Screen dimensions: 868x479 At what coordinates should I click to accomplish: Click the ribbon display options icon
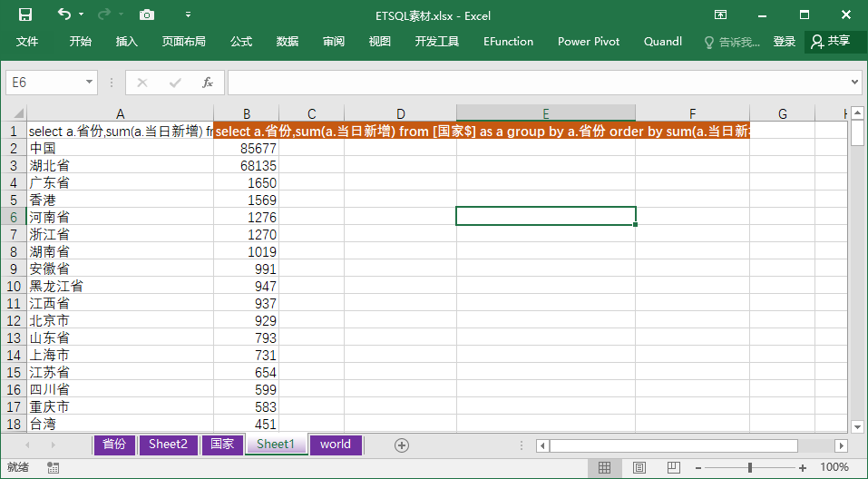721,15
